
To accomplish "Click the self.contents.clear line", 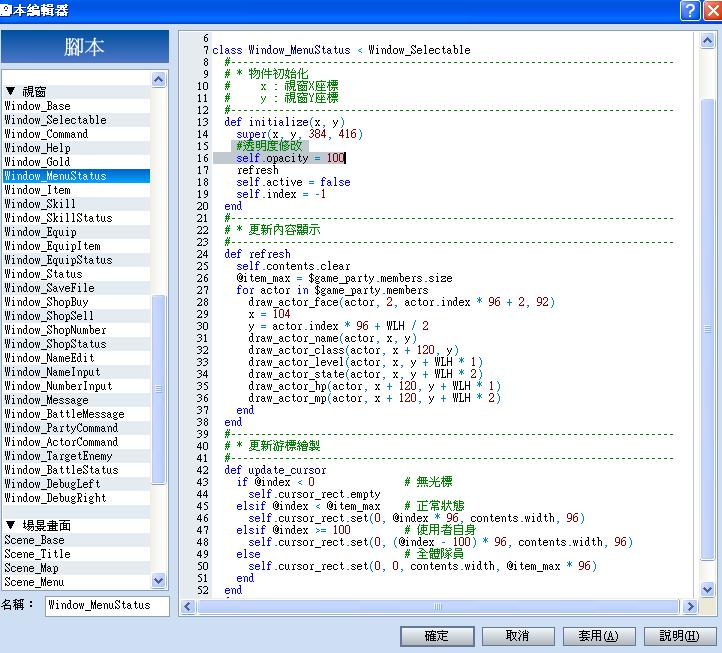I will (293, 266).
